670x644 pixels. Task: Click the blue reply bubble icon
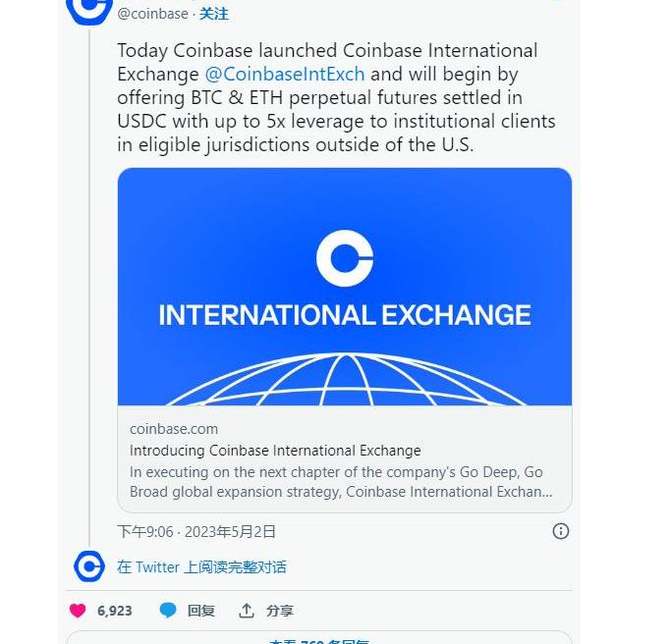point(168,611)
